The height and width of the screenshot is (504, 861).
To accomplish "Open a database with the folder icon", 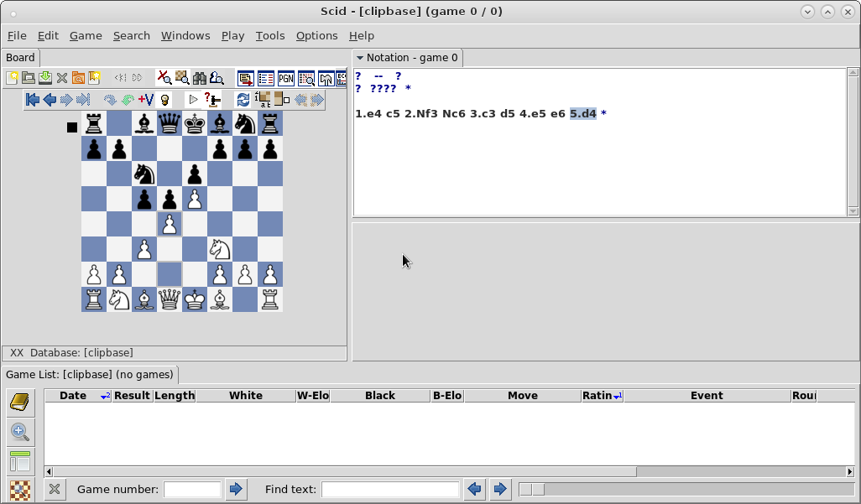I will [29, 78].
